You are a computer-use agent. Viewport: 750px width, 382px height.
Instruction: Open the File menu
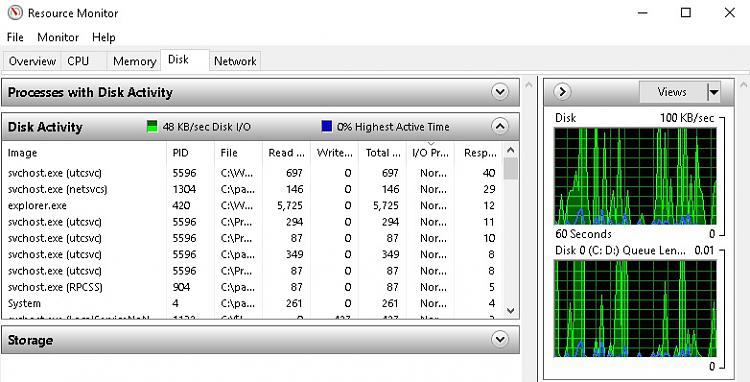[15, 37]
